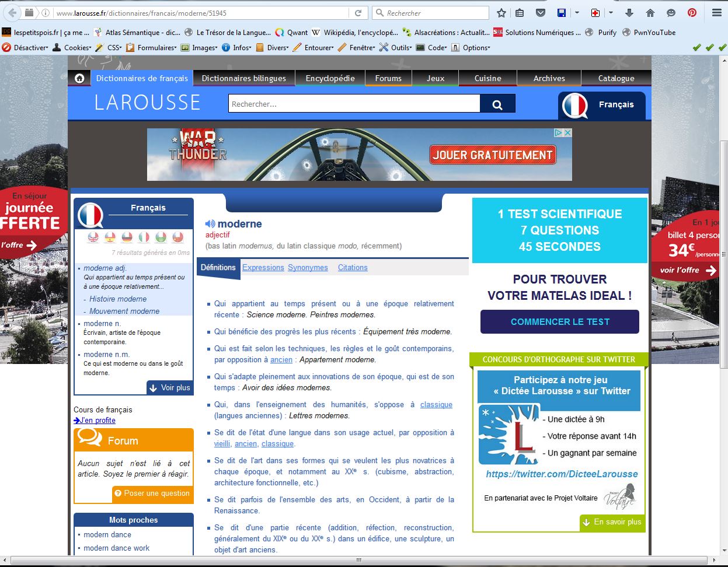Open the Histoire moderne result link

point(118,299)
